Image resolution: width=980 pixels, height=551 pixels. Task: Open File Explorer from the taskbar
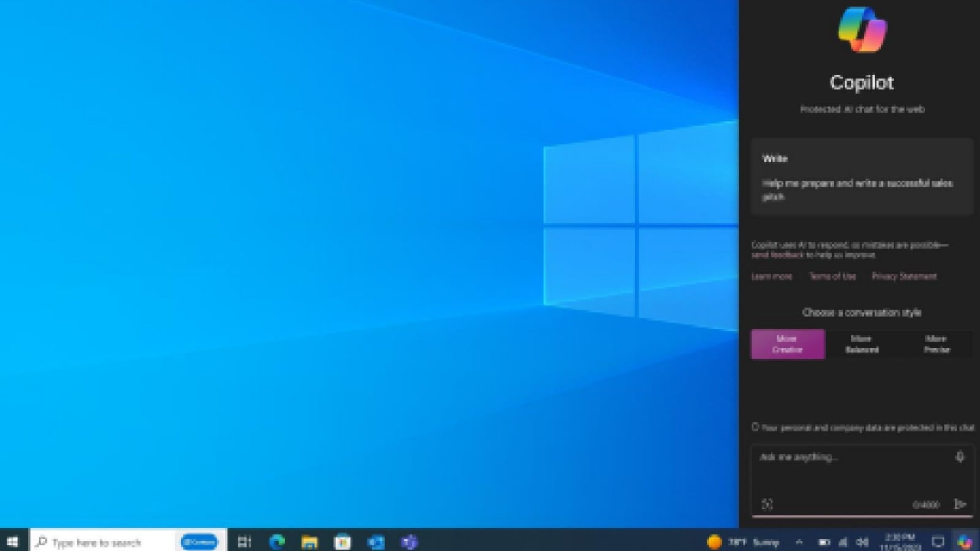point(310,542)
